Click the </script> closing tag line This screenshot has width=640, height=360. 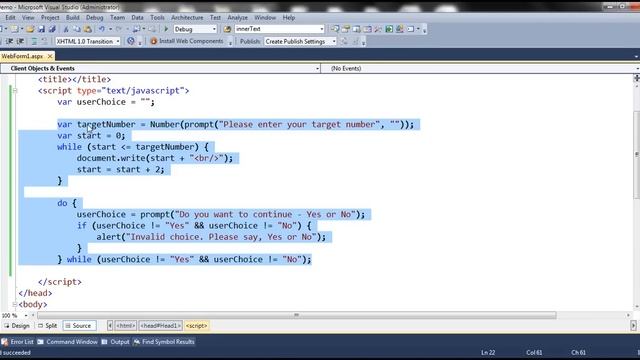pos(60,282)
